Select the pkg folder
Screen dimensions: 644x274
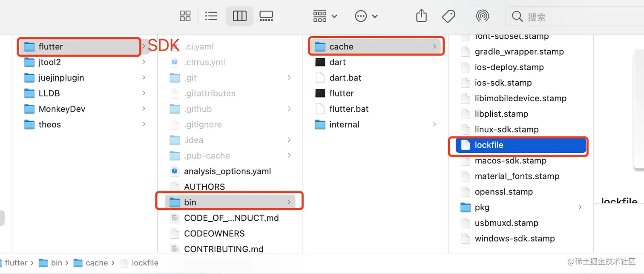(521, 208)
